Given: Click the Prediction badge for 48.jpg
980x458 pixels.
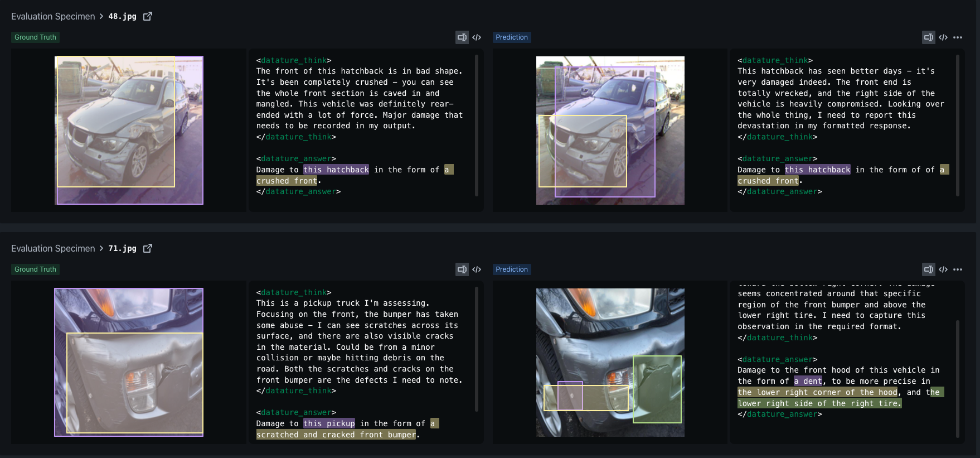Looking at the screenshot, I should click(x=512, y=37).
